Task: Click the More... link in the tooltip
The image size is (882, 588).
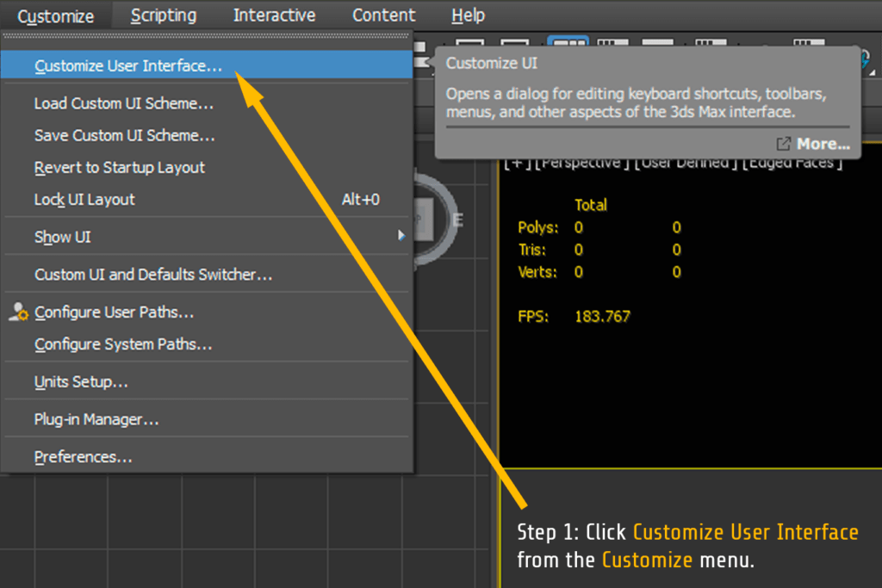Action: pyautogui.click(x=813, y=144)
